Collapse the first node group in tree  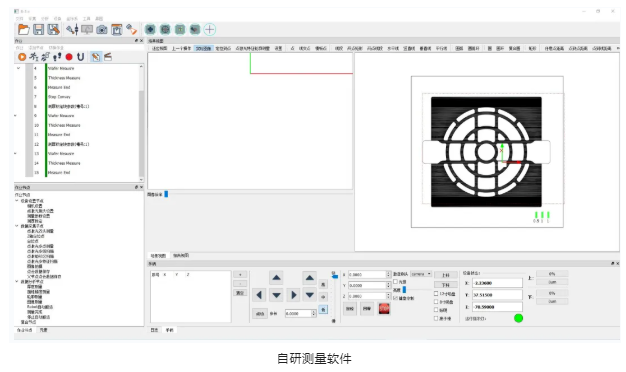point(17,201)
